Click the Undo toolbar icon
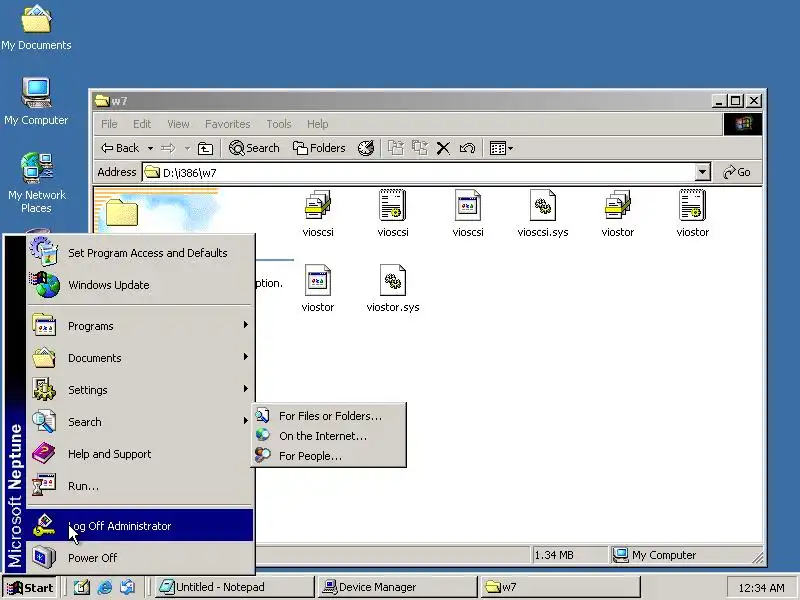Image resolution: width=800 pixels, height=600 pixels. [467, 148]
